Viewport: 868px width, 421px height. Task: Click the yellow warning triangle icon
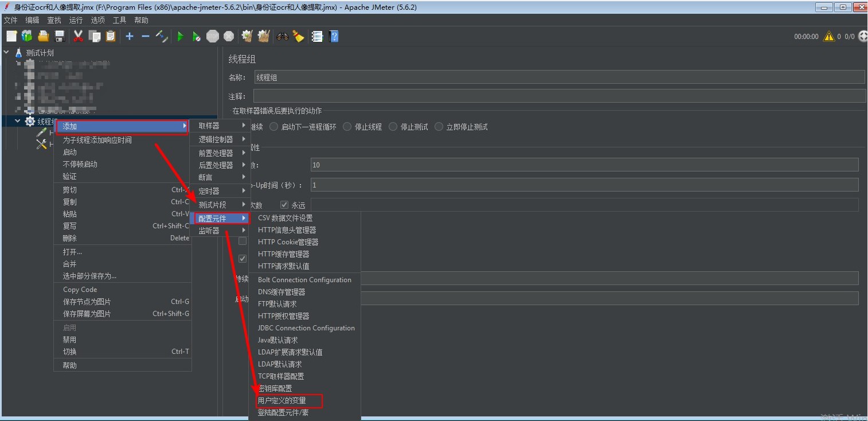tap(829, 36)
